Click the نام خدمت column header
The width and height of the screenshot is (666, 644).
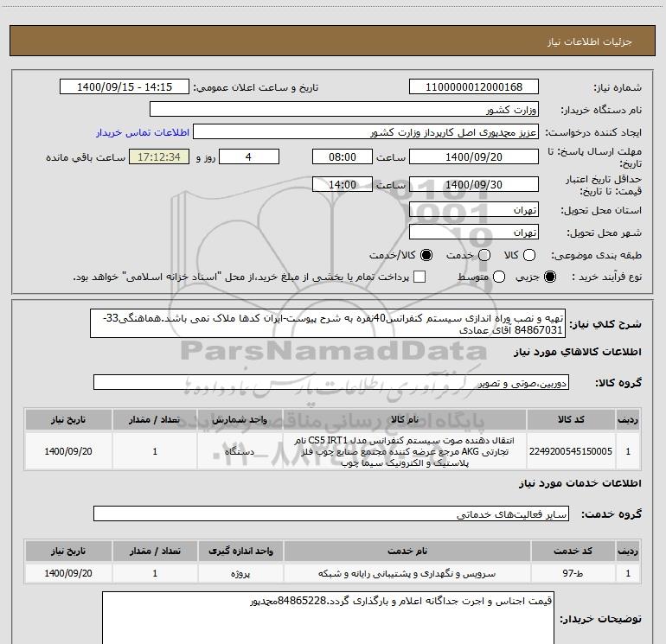click(x=407, y=551)
